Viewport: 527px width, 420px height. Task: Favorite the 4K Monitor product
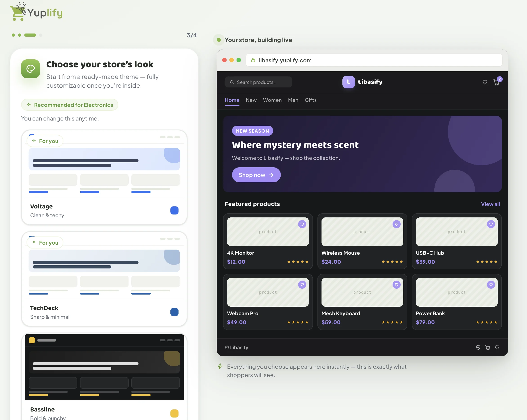coord(302,224)
